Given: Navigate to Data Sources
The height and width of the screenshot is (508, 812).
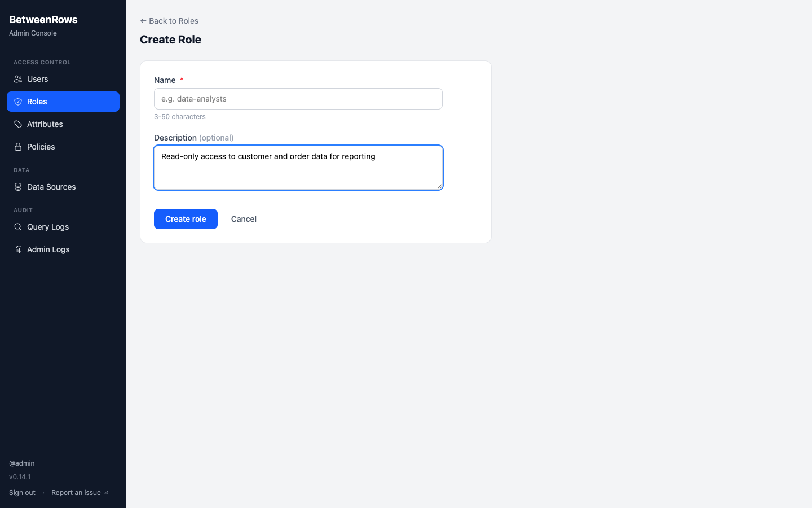Looking at the screenshot, I should (x=51, y=187).
